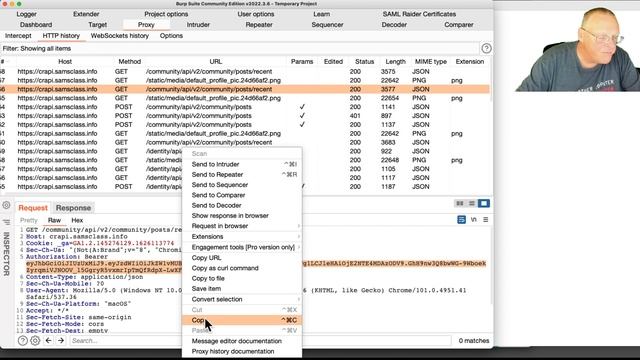Image resolution: width=640 pixels, height=360 pixels.
Task: Go to previous search match arrow
Action: (49, 340)
